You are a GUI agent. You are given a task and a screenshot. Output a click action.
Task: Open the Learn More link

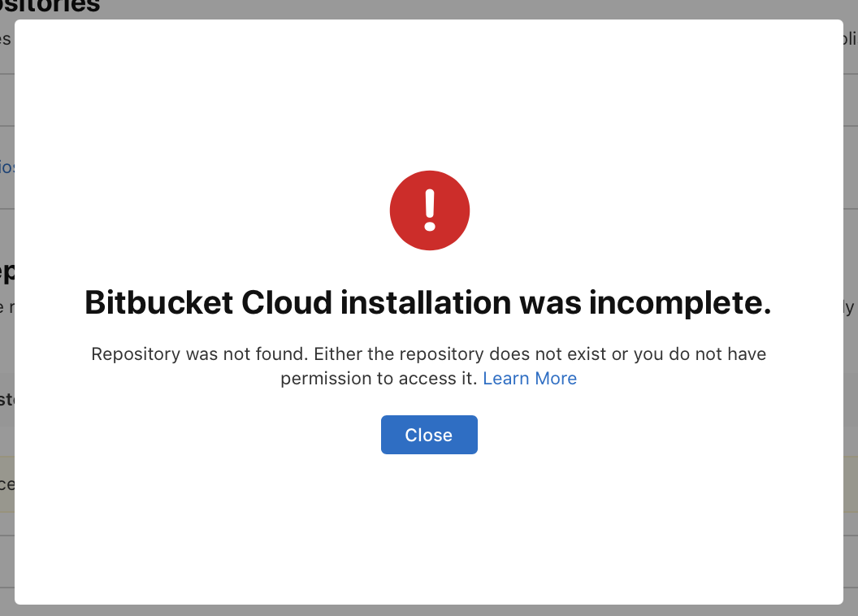pos(530,379)
